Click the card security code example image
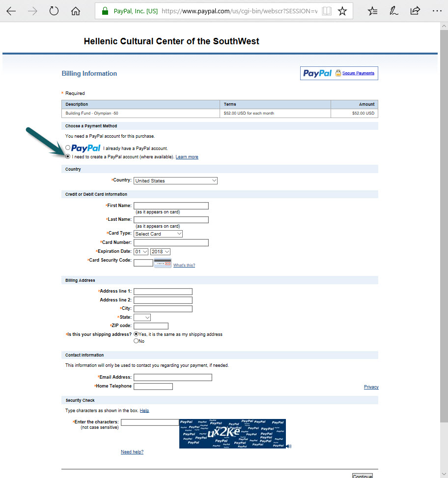Image resolution: width=448 pixels, height=478 pixels. coord(163,263)
